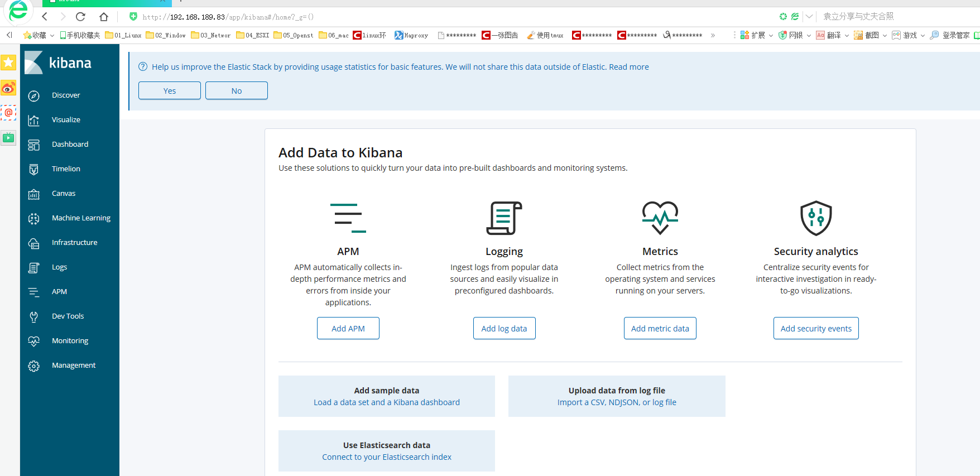Open the 04_ESXI bookmark folder

click(x=253, y=35)
